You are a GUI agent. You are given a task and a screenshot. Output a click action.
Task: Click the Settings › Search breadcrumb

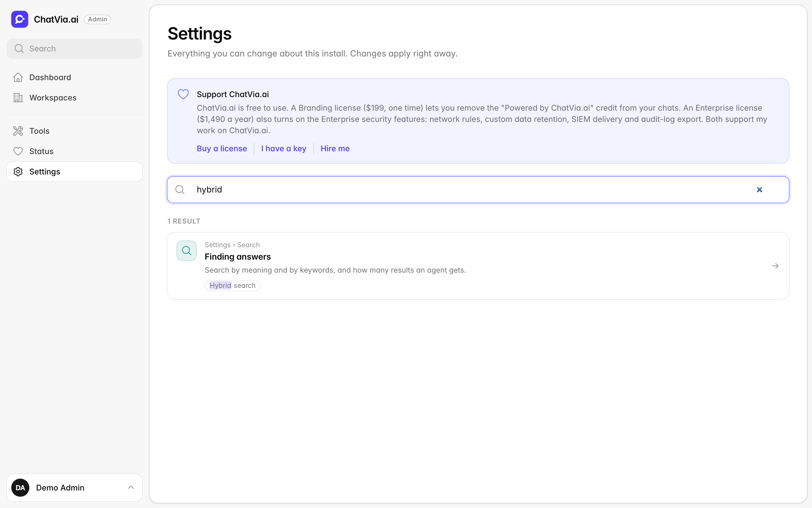tap(232, 245)
